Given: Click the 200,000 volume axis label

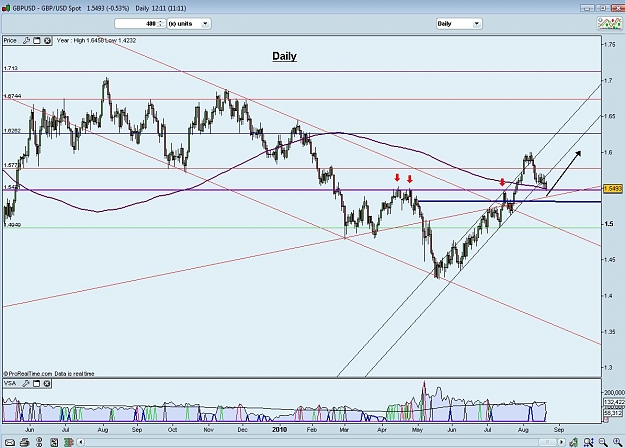Looking at the screenshot, I should click(614, 392).
